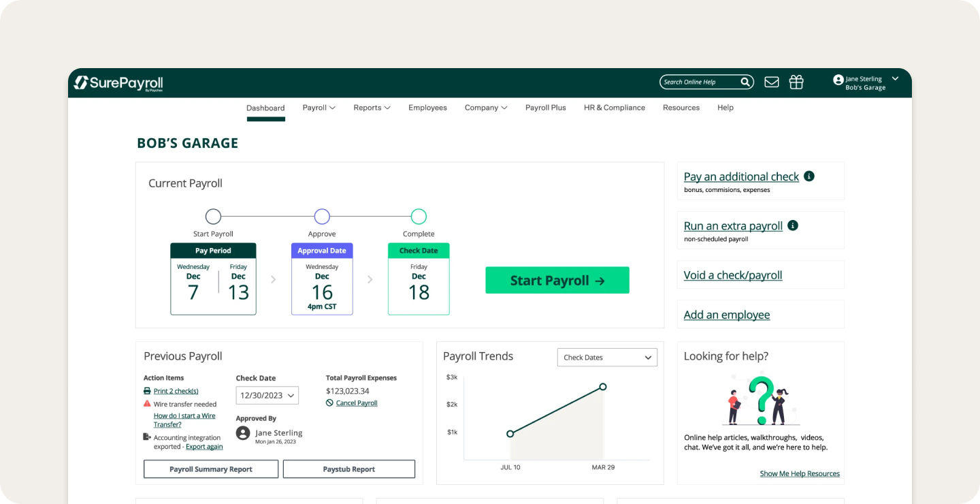Viewport: 980px width, 504px height.
Task: Click the Mon Jan 26, 2023 approval date text
Action: point(276,442)
